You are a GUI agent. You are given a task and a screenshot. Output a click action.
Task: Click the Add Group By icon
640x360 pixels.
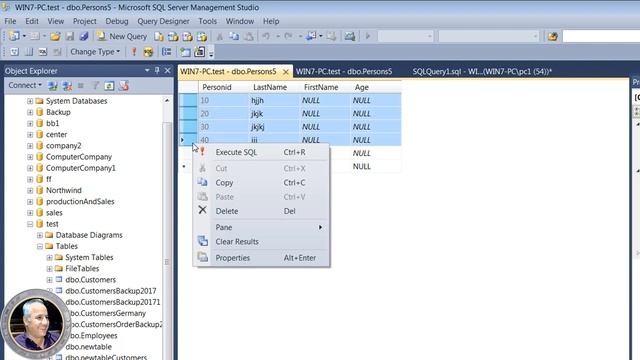point(167,52)
